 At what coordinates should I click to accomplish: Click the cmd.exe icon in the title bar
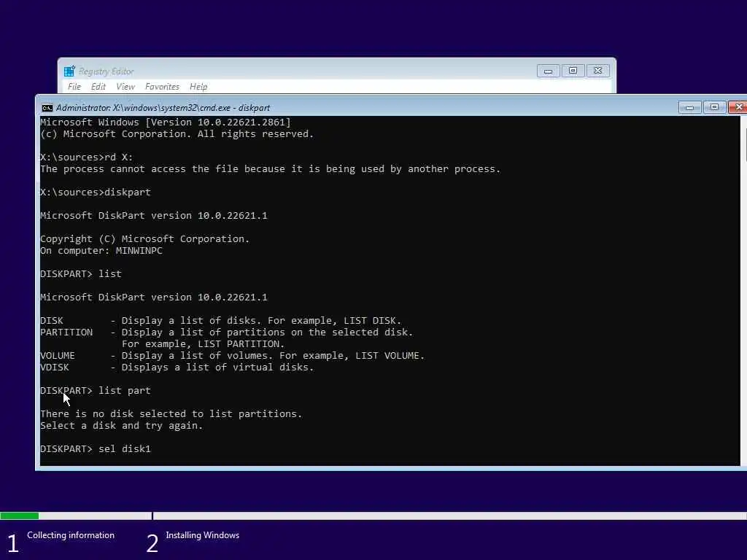pos(47,108)
